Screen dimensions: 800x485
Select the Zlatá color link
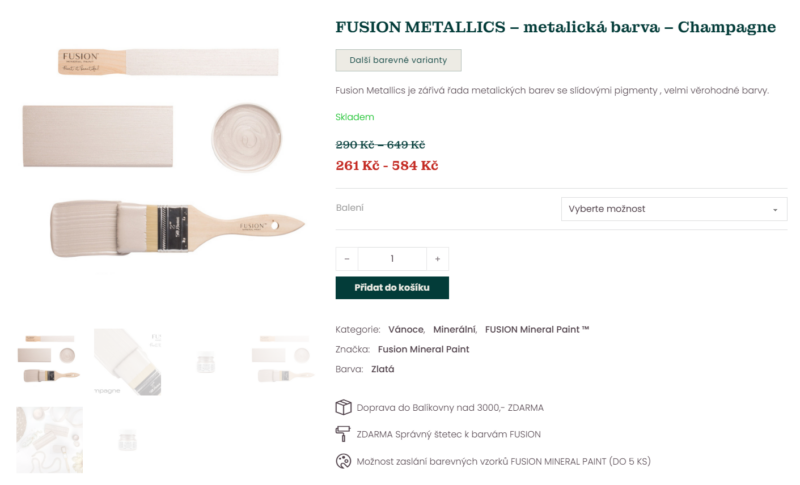(382, 369)
